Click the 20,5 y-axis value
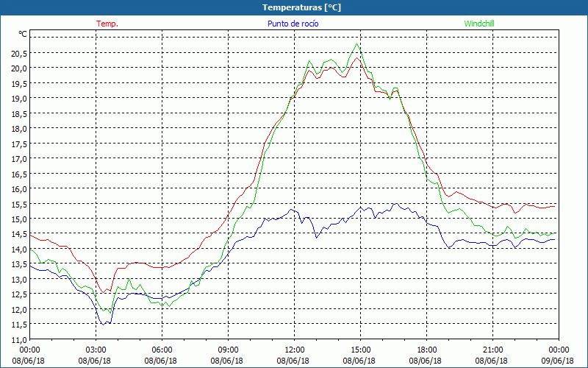 (x=19, y=54)
